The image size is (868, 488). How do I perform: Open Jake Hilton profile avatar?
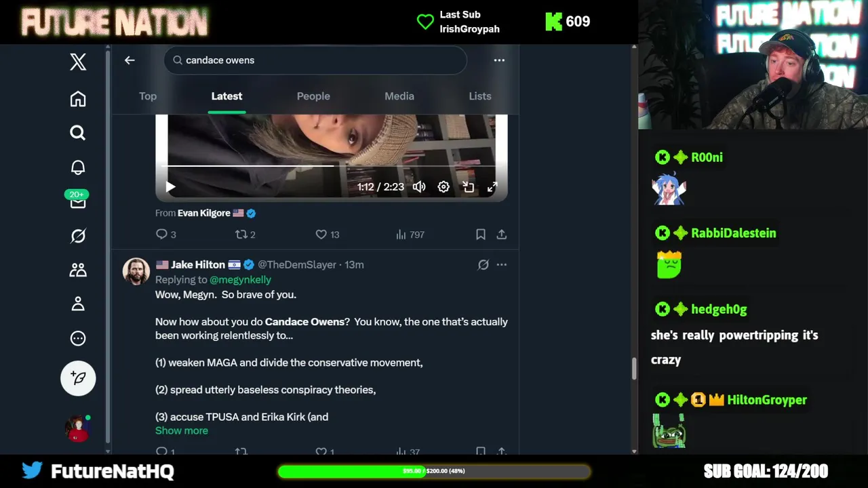[x=136, y=271]
